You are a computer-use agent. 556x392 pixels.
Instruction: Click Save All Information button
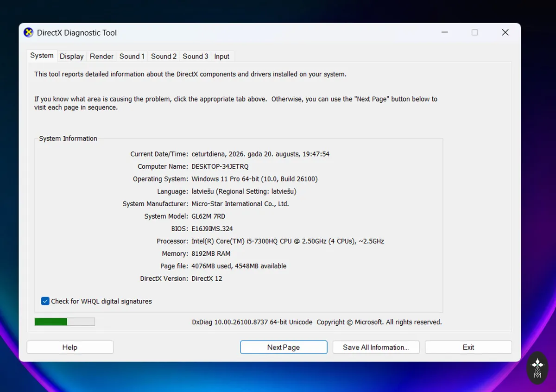click(376, 348)
